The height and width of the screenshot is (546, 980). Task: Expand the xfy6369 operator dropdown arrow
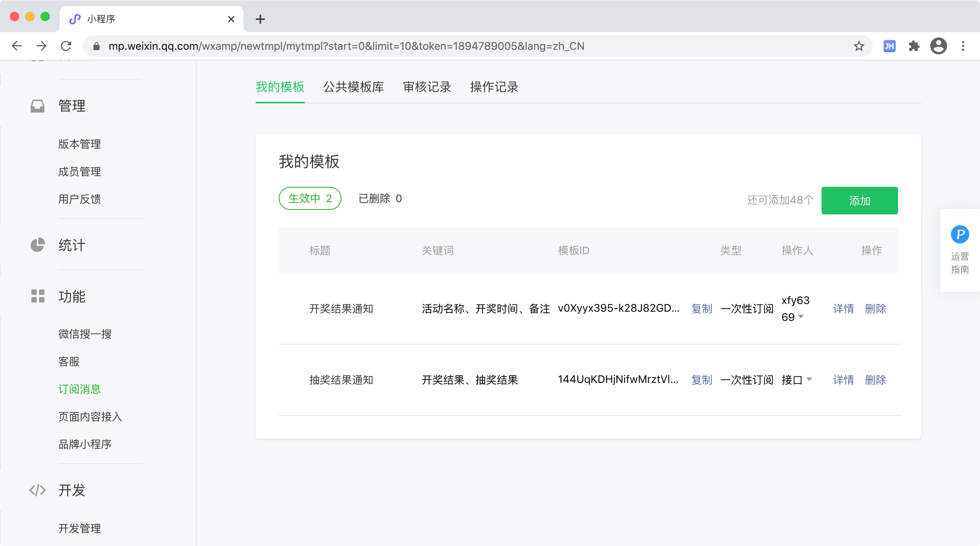coord(801,317)
